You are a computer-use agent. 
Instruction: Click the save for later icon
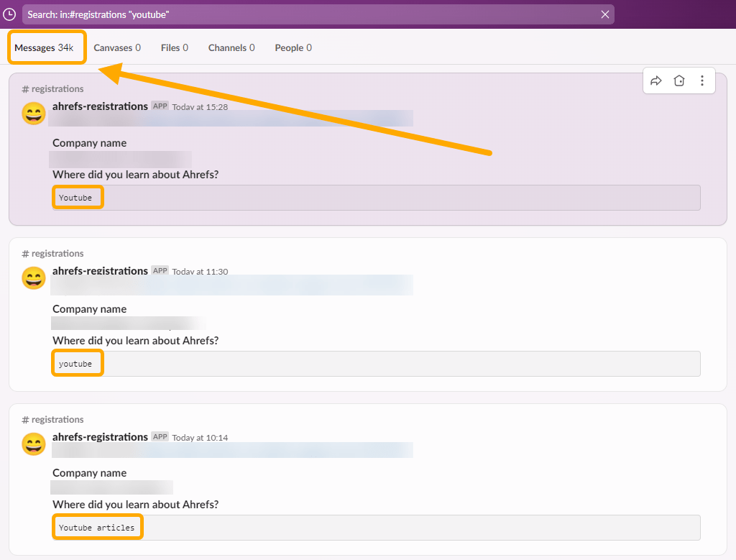tap(679, 81)
